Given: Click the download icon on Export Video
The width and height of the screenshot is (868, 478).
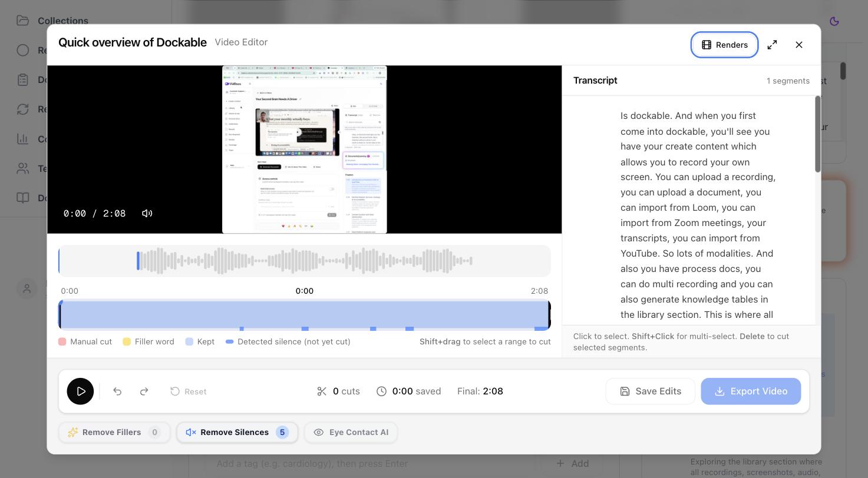Looking at the screenshot, I should click(720, 391).
